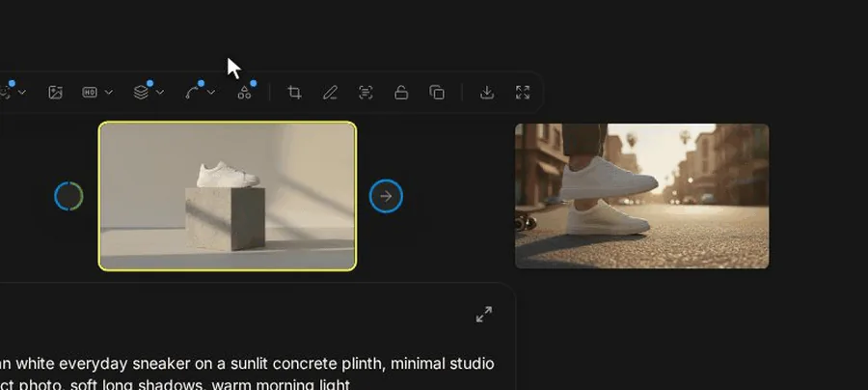Open the dropdown arrow beside HD icon

click(109, 93)
